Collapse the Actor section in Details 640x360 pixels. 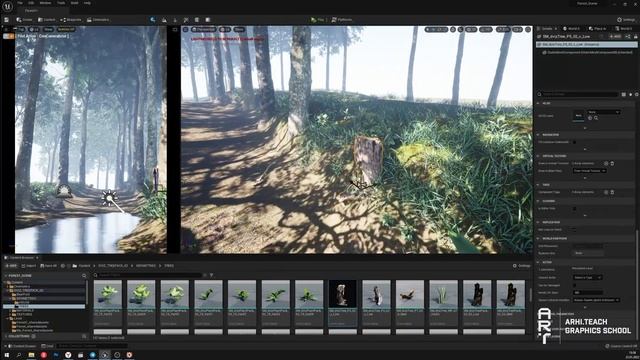coord(538,262)
